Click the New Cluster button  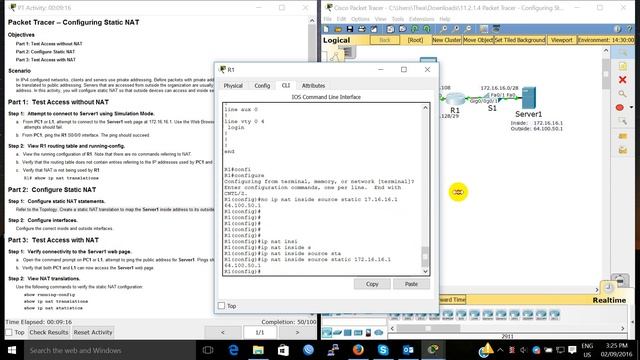447,40
